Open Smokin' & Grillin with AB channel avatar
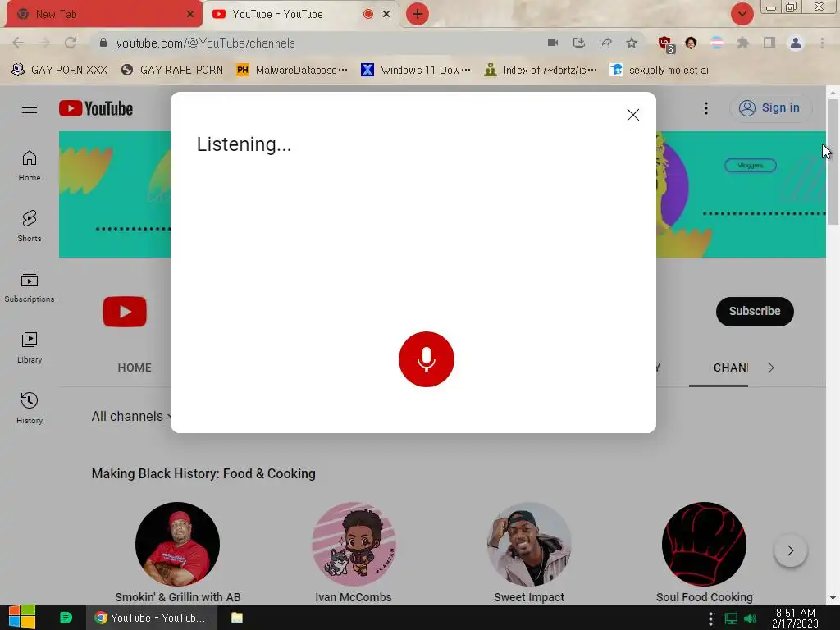 177,544
